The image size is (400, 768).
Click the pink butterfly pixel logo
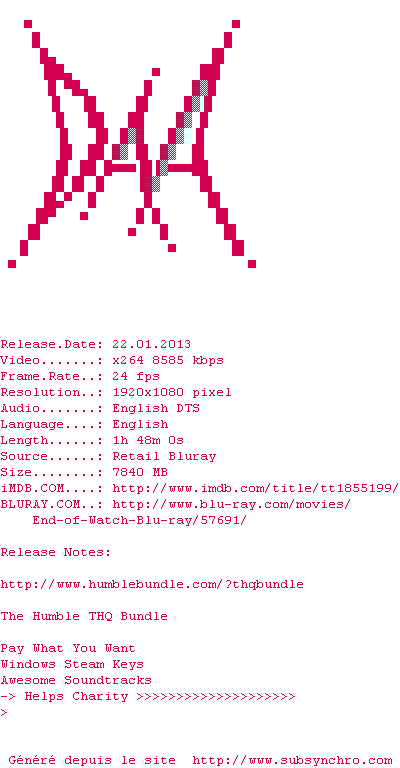132,144
